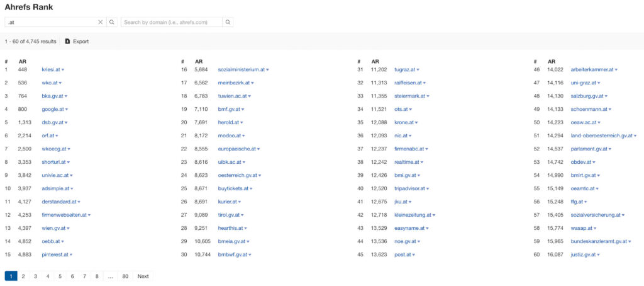Go to results page 2
The width and height of the screenshot is (644, 286).
tap(23, 276)
